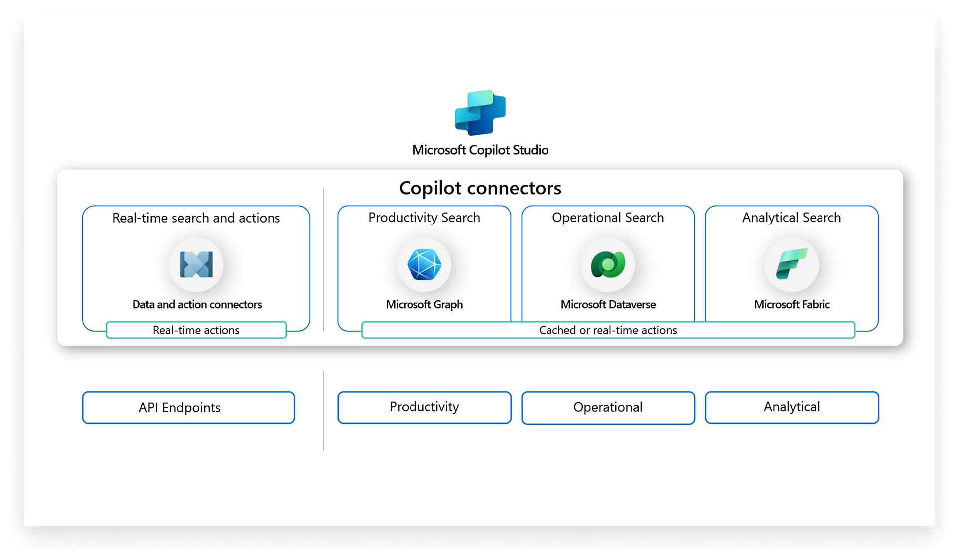Image resolution: width=959 pixels, height=560 pixels.
Task: Click the Data and action connectors label
Action: point(197,304)
